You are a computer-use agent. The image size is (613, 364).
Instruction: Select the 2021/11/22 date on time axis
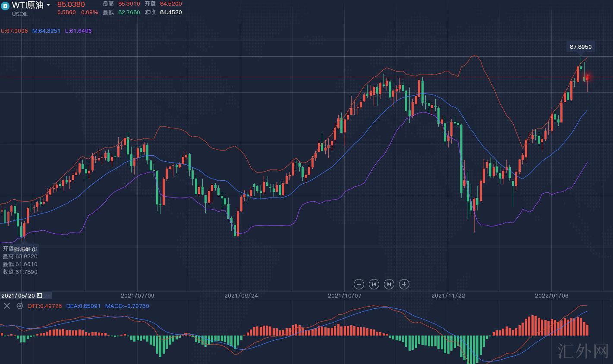point(448,296)
